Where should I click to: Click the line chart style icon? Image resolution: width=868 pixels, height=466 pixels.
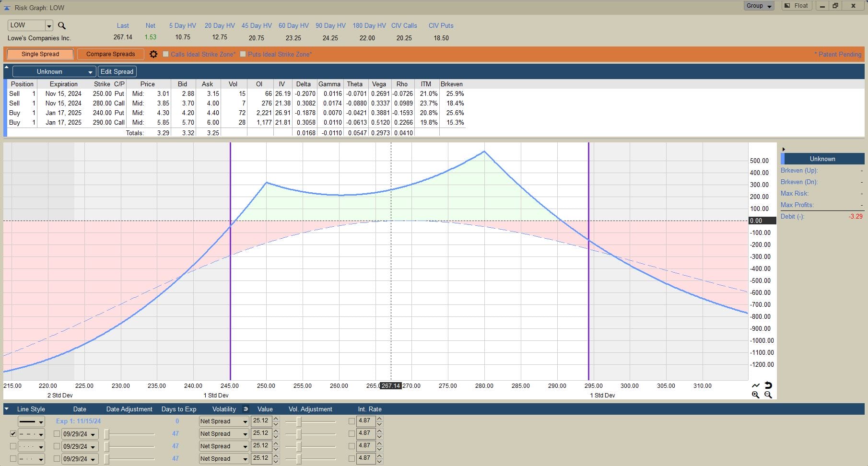756,385
